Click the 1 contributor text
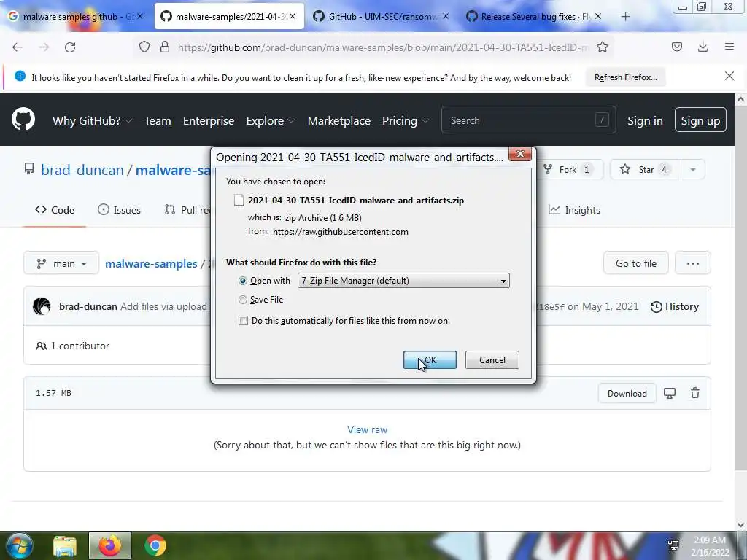This screenshot has height=560, width=747. coord(72,346)
